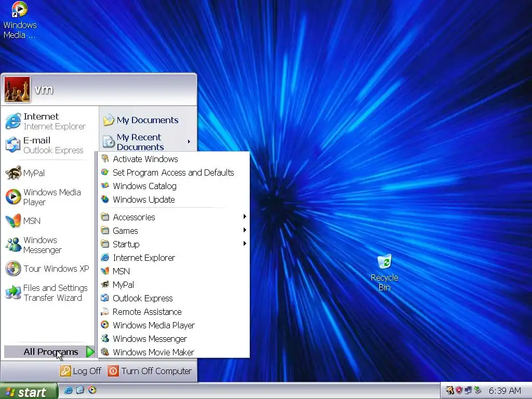
Task: Launch Internet Explorer from Quick Launch
Action: (69, 390)
